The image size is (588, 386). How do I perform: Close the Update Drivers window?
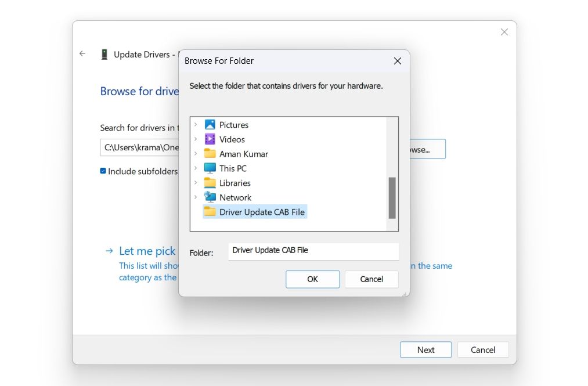click(x=504, y=32)
